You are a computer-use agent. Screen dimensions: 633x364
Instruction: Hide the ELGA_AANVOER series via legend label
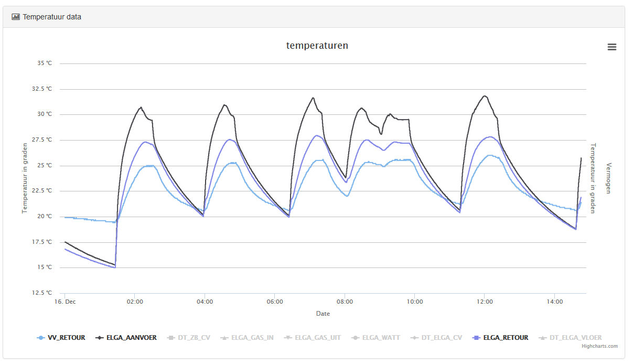[x=131, y=338]
